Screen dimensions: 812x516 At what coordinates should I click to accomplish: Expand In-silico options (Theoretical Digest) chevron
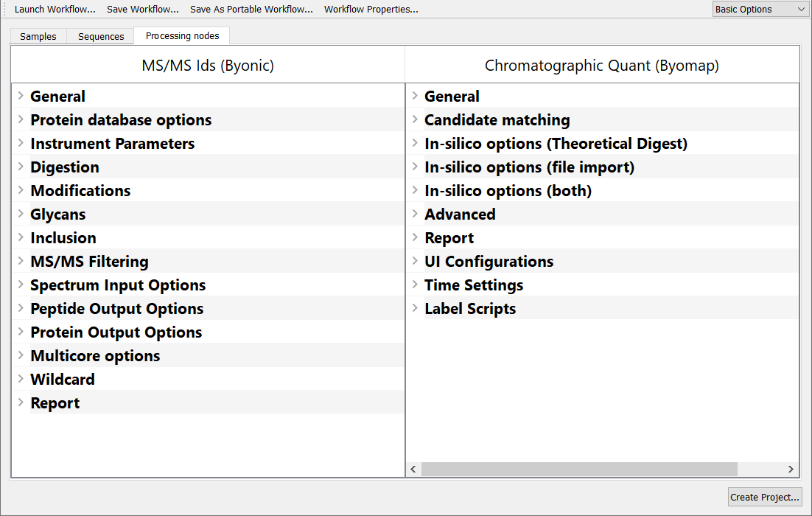(x=415, y=143)
